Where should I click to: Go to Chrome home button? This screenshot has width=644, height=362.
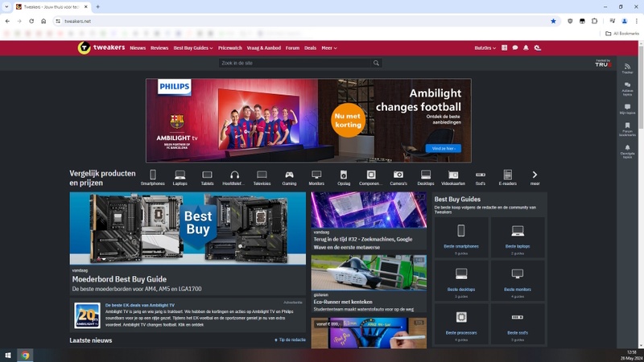tap(43, 21)
